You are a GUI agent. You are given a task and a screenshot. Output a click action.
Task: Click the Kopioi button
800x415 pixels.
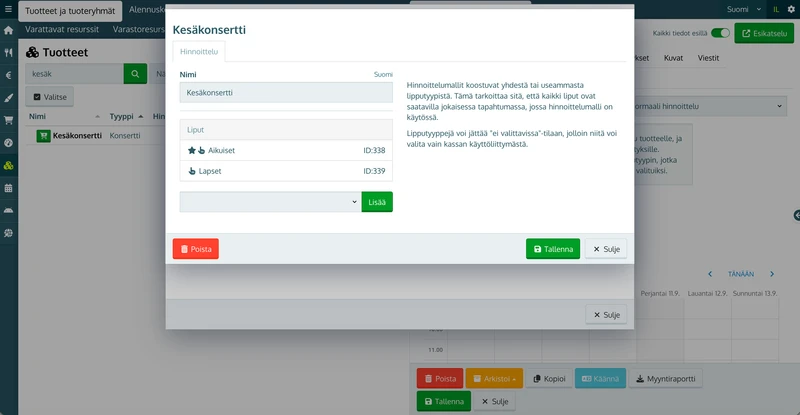pos(549,379)
